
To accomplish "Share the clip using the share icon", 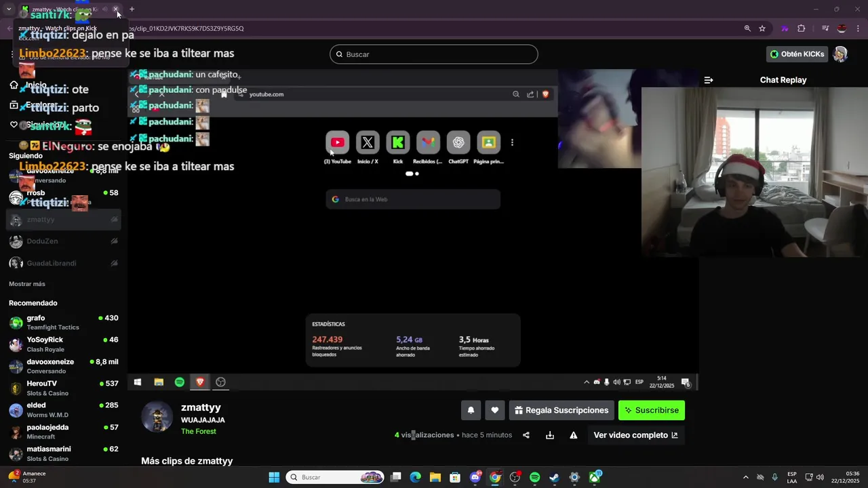I will click(x=526, y=435).
